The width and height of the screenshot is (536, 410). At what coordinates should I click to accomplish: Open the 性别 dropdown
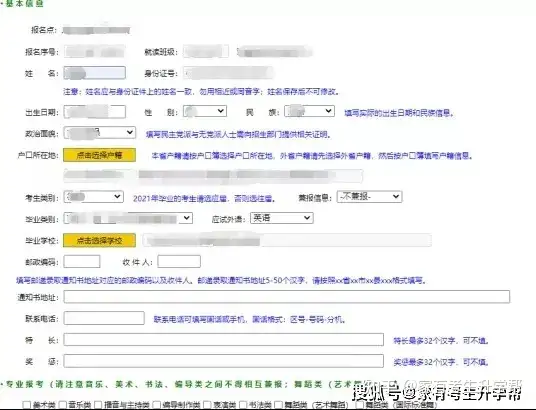pyautogui.click(x=205, y=111)
